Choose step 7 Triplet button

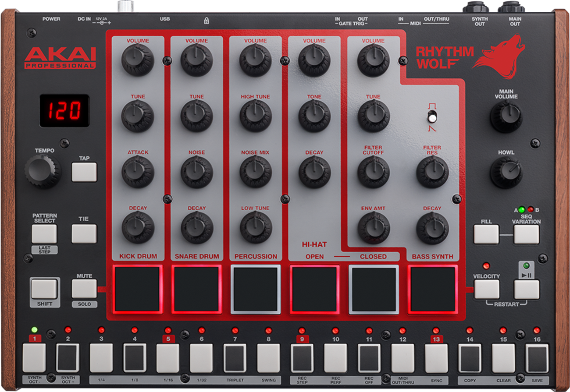tap(235, 358)
